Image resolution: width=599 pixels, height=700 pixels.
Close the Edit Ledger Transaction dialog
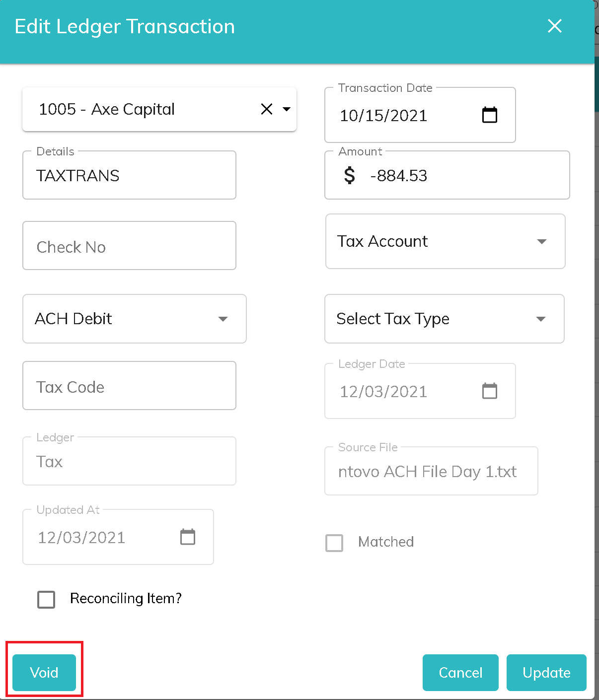coord(554,26)
